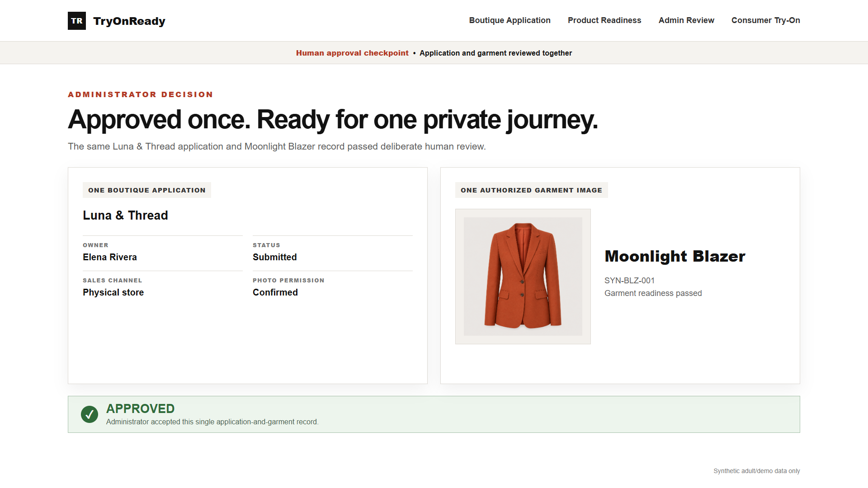Navigate to Consumer Try-On

pos(766,20)
